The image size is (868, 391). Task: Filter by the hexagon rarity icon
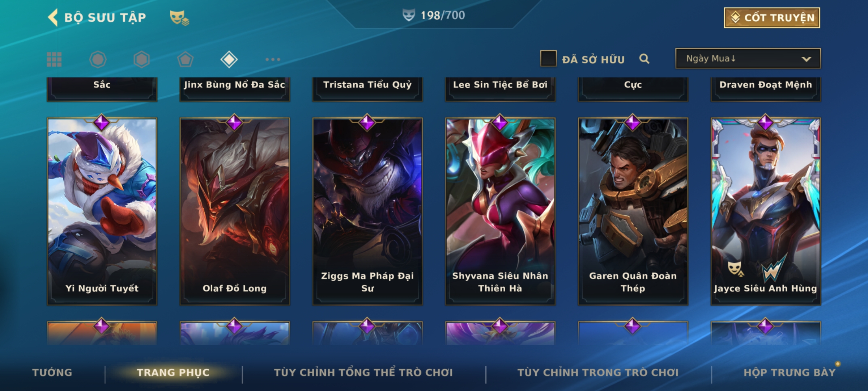pos(141,59)
